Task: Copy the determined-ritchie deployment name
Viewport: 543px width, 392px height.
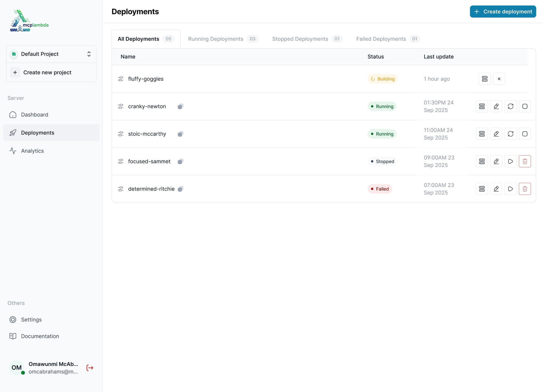Action: pyautogui.click(x=180, y=189)
